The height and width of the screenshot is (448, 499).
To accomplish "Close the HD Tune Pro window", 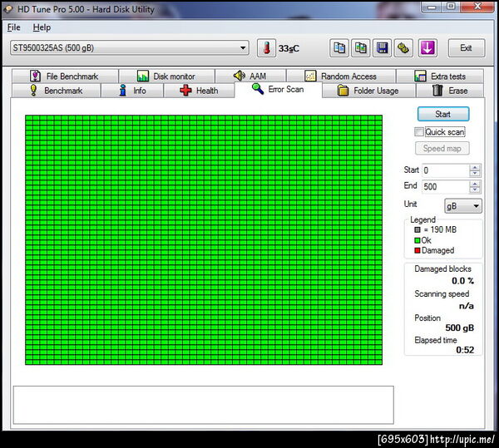I will pos(477,7).
